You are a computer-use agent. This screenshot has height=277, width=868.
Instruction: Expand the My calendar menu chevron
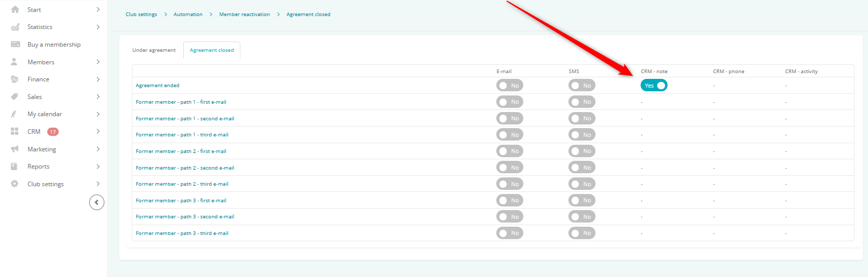98,114
